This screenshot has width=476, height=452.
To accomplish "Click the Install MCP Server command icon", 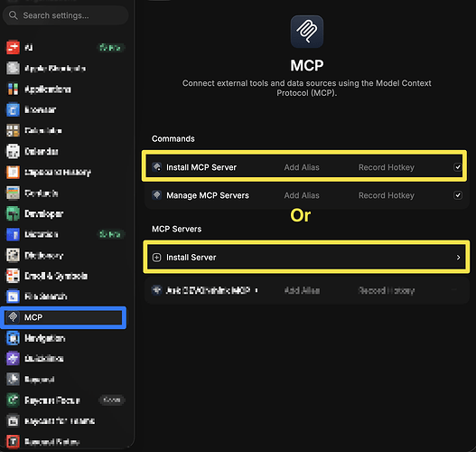I will (156, 167).
